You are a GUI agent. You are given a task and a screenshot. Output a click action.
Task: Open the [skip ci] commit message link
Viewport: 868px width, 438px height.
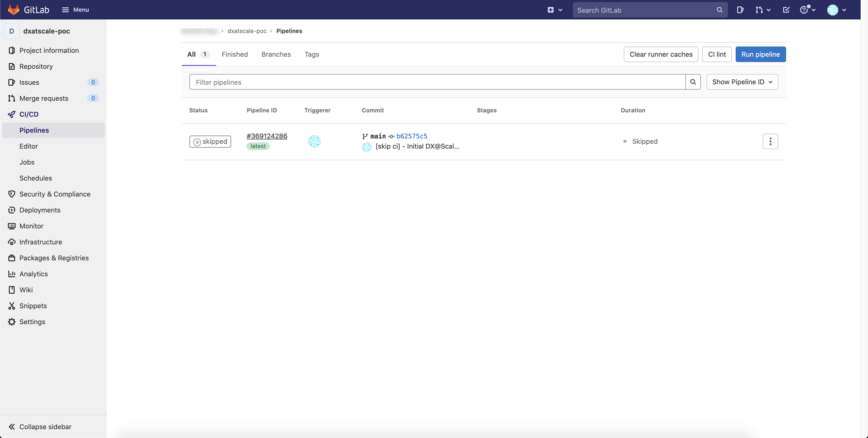click(418, 146)
